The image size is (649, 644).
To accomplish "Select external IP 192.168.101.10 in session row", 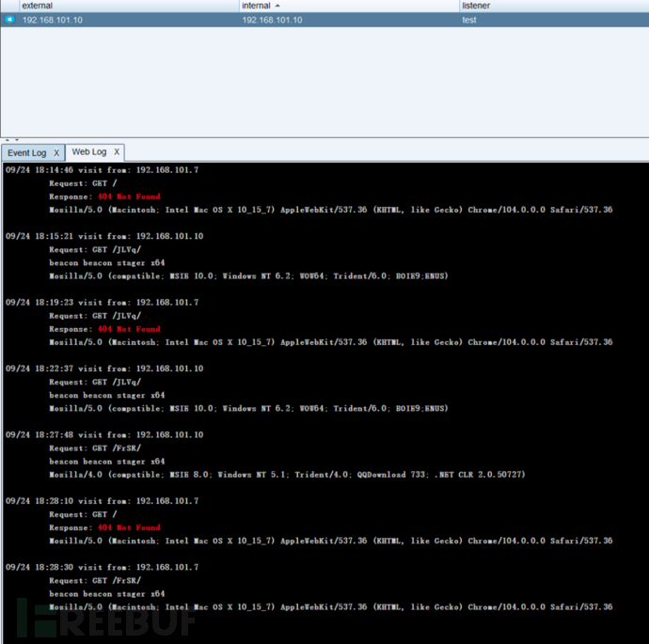I will pos(53,20).
